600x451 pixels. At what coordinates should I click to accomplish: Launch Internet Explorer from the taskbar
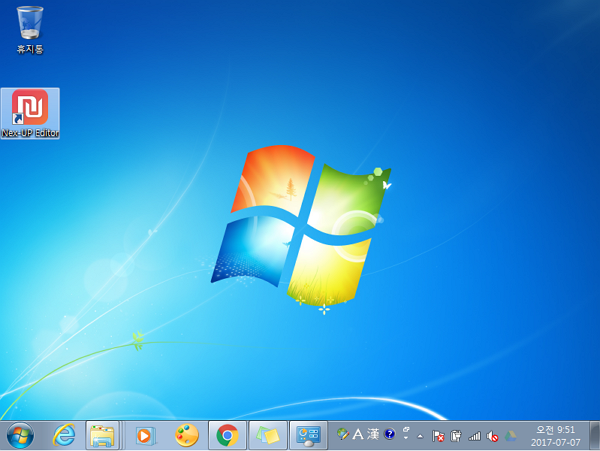[64, 435]
